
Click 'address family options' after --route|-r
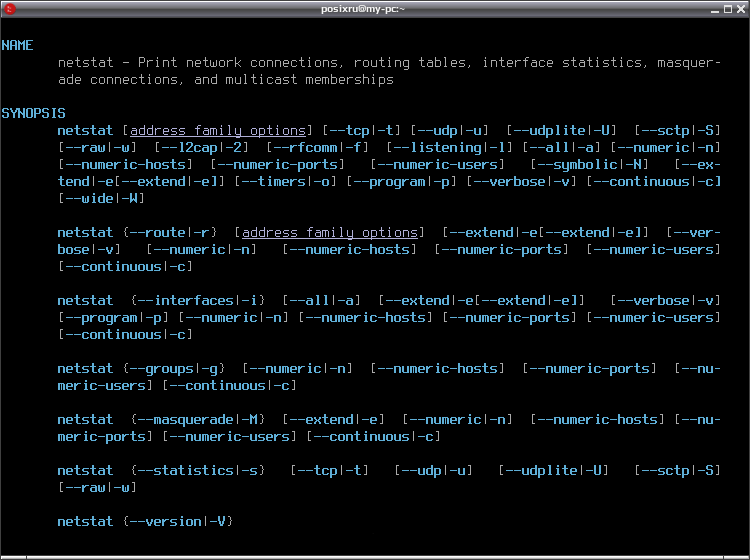(x=330, y=232)
